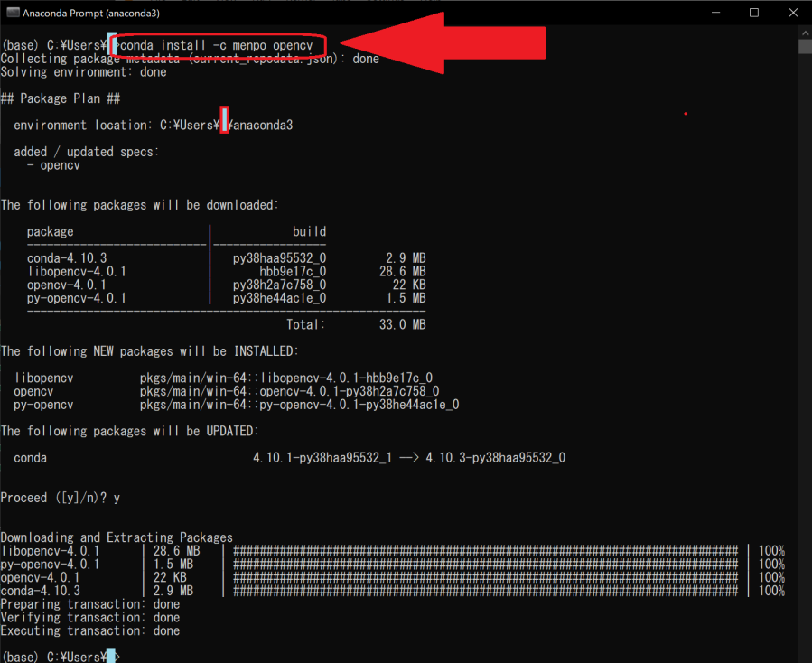Click the last command prompt line
Screen dimensions: 812x663
click(60, 656)
